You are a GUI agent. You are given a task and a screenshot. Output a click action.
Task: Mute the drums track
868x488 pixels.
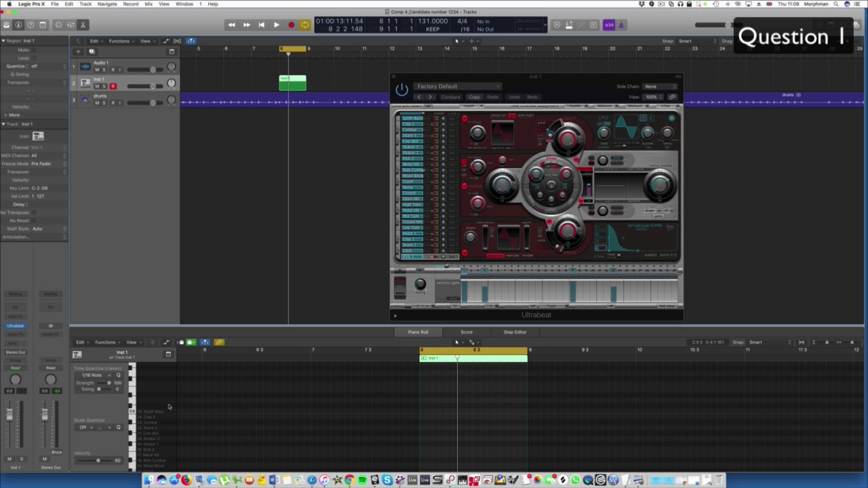pyautogui.click(x=96, y=102)
